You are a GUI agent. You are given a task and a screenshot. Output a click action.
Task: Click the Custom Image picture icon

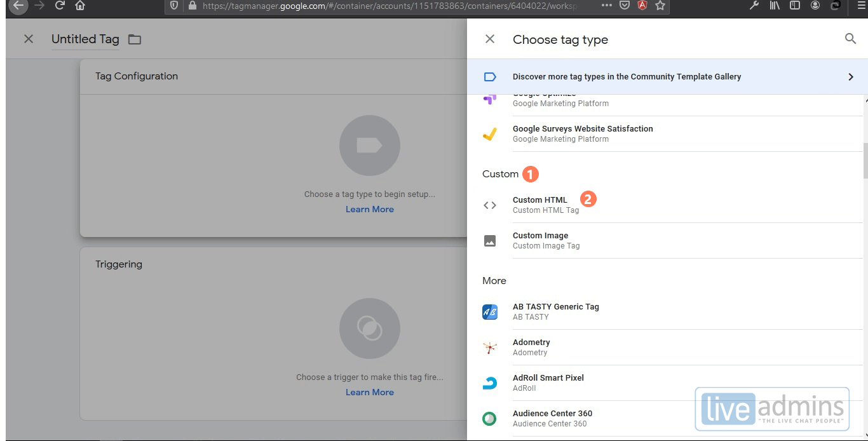[x=490, y=241]
